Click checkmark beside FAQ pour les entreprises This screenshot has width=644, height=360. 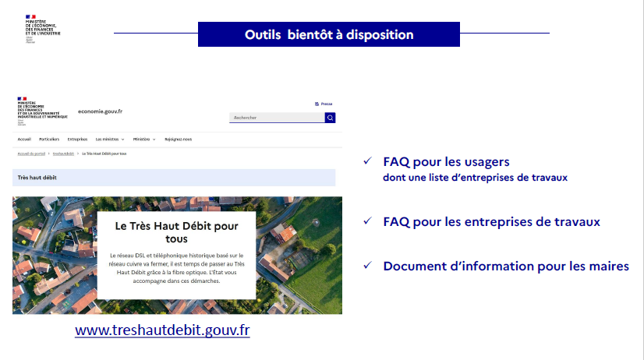(367, 221)
